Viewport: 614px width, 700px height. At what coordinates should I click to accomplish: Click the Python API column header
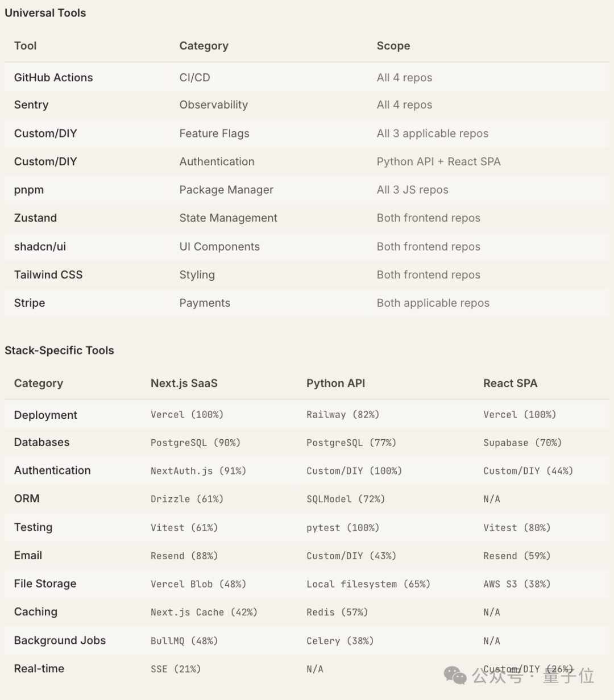(336, 383)
